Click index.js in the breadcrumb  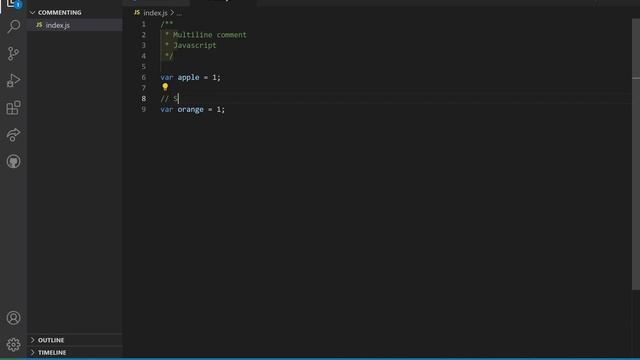[x=155, y=13]
